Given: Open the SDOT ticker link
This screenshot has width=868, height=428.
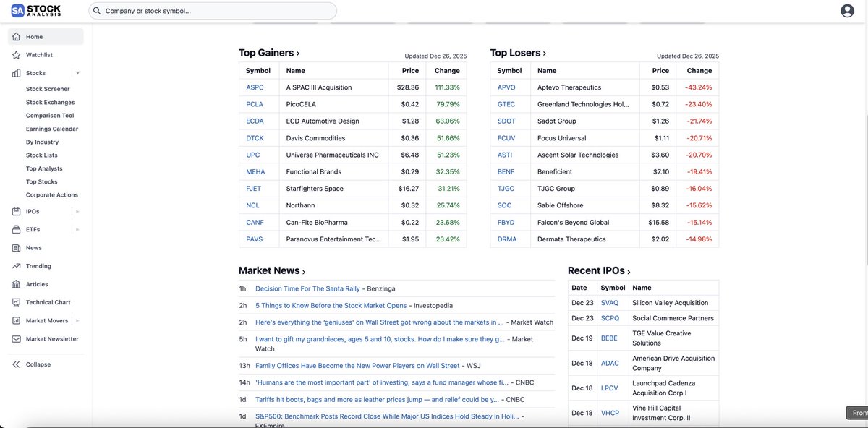Looking at the screenshot, I should tap(506, 121).
